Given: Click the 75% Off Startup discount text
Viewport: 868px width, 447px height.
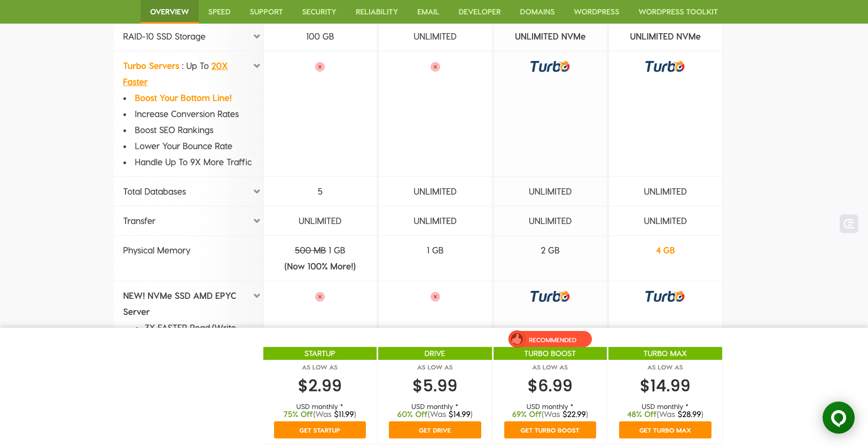Looking at the screenshot, I should click(298, 414).
